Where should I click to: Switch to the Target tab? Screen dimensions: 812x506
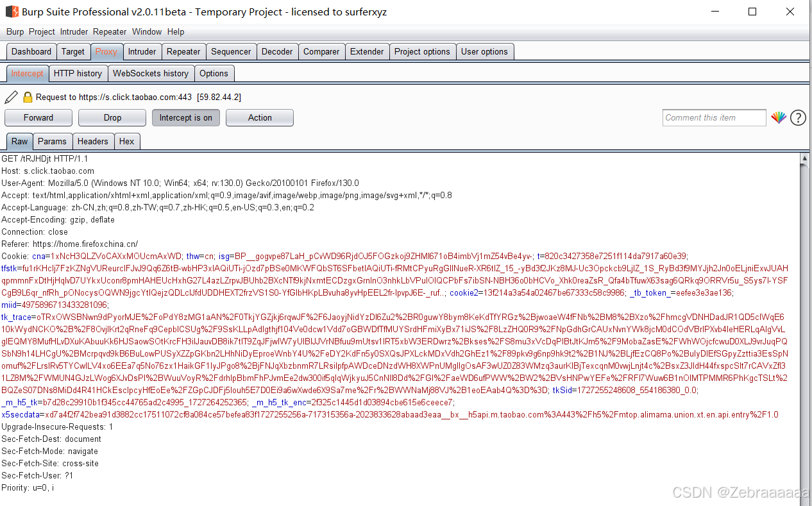click(x=73, y=51)
